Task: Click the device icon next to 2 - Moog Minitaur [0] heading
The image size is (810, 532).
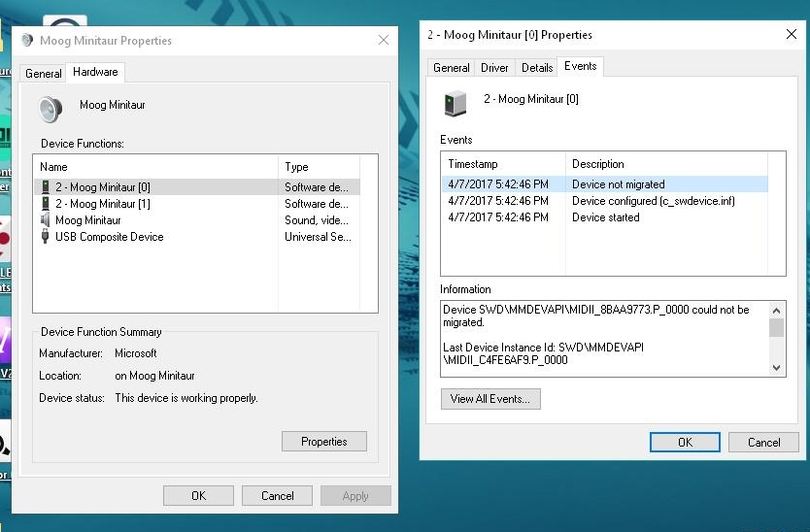Action: (455, 102)
